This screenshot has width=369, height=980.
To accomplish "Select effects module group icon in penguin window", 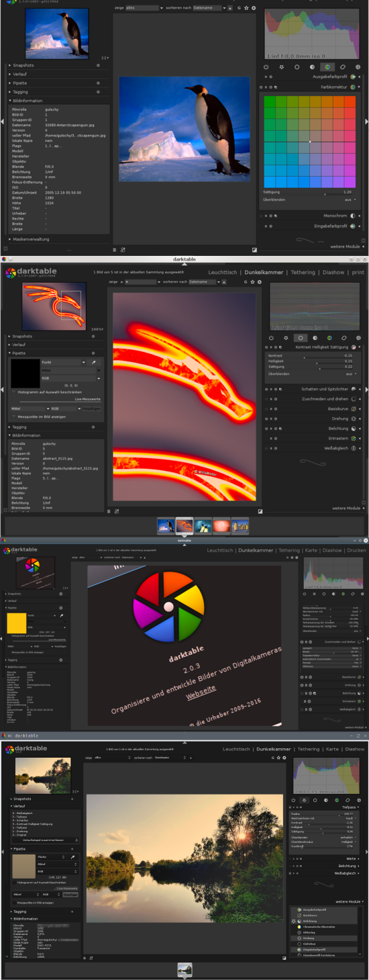I will [x=358, y=67].
